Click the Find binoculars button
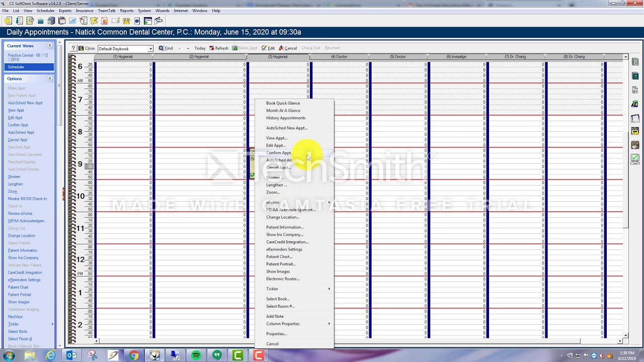 166,48
